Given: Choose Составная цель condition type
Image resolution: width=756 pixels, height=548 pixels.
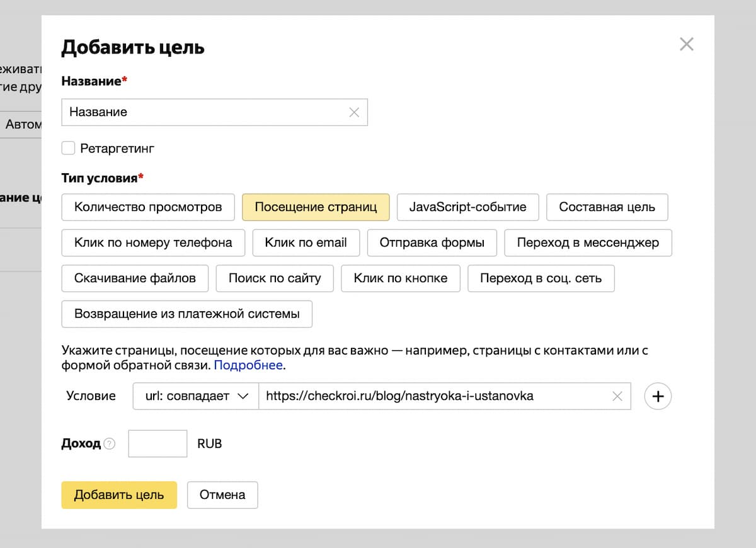Looking at the screenshot, I should click(x=607, y=207).
